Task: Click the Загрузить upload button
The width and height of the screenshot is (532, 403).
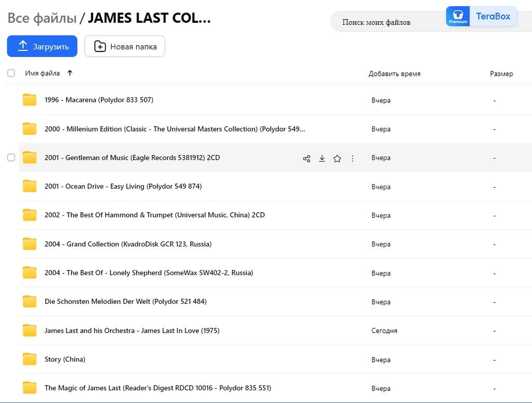Action: tap(42, 46)
